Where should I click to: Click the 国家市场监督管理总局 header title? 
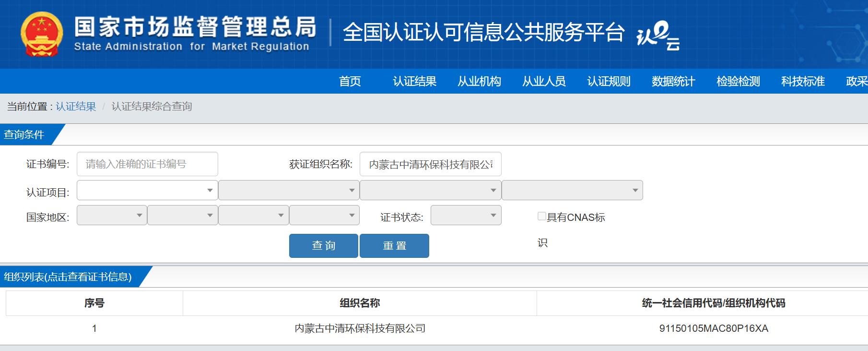(195, 26)
